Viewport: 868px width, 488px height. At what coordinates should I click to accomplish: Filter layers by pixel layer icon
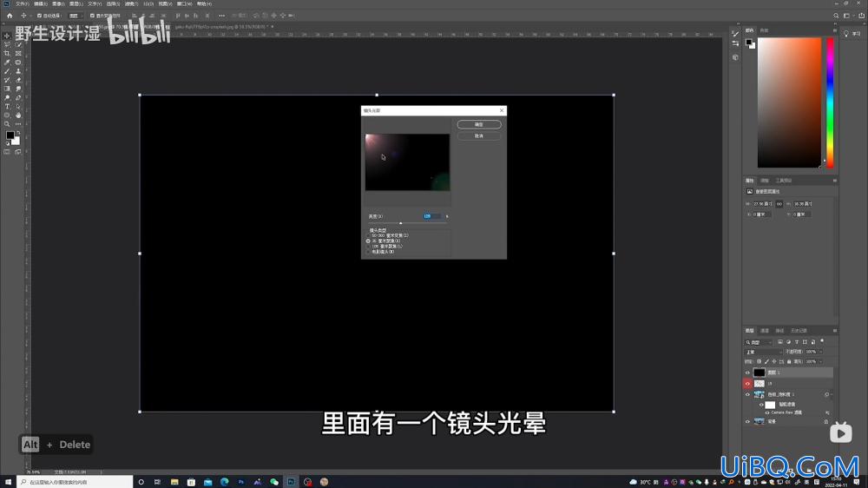pyautogui.click(x=780, y=342)
